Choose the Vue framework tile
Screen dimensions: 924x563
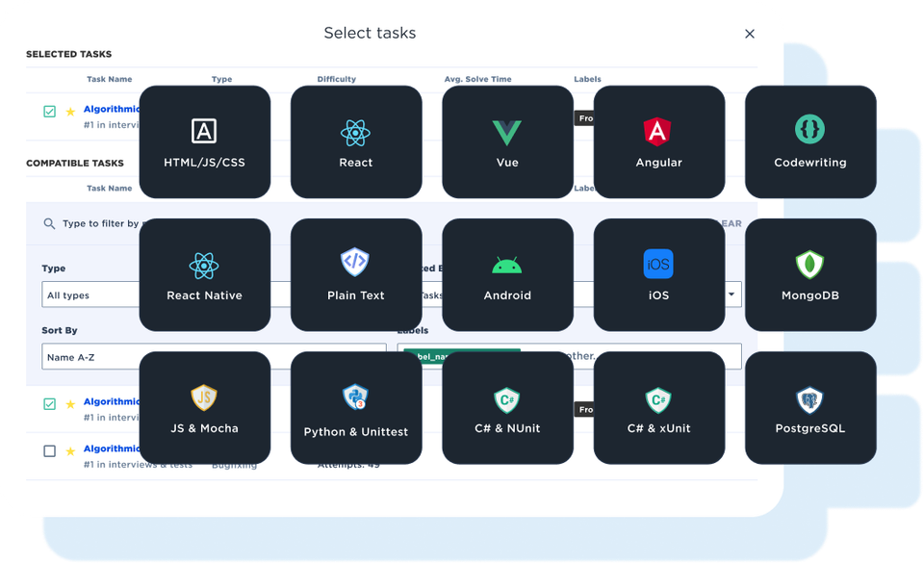tap(507, 141)
